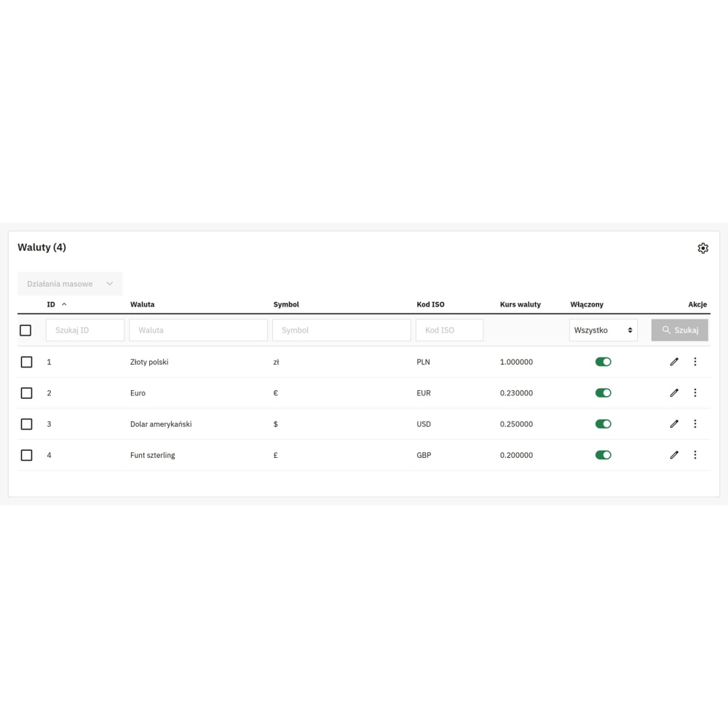
Task: Click the EUR ISO code
Action: coord(424,393)
